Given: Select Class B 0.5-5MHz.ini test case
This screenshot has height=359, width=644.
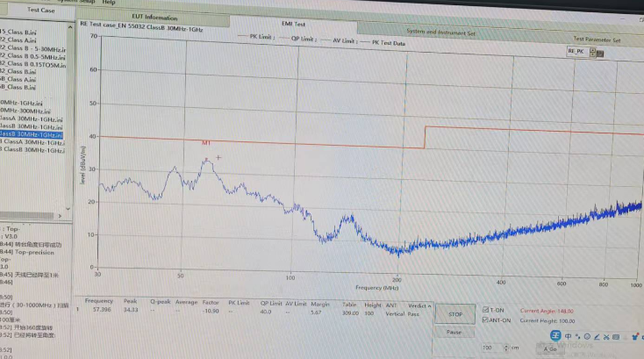Looking at the screenshot, I should 32,57.
